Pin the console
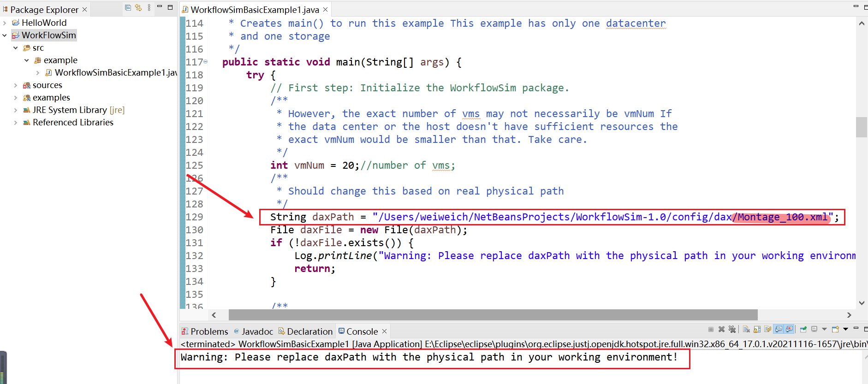868x384 pixels. point(803,329)
